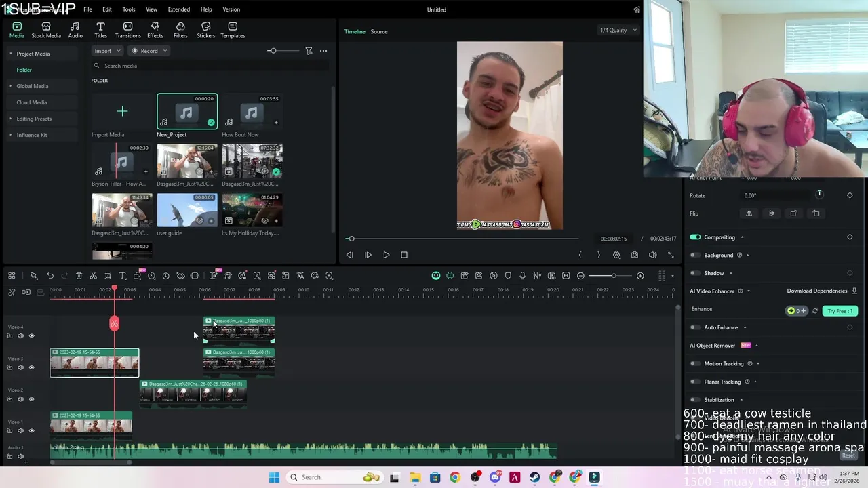Expand Project Media tree item
Image resolution: width=868 pixels, height=488 pixels.
pos(11,54)
